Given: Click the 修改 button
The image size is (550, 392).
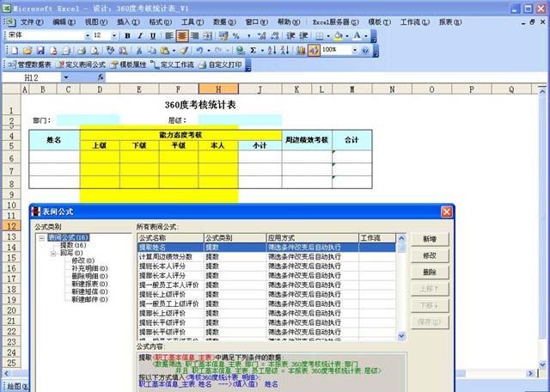Looking at the screenshot, I should pyautogui.click(x=430, y=255).
